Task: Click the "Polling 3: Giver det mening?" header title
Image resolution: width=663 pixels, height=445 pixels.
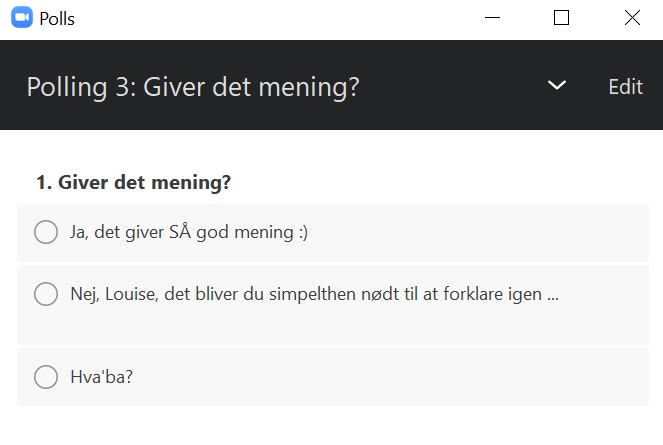Action: [193, 87]
